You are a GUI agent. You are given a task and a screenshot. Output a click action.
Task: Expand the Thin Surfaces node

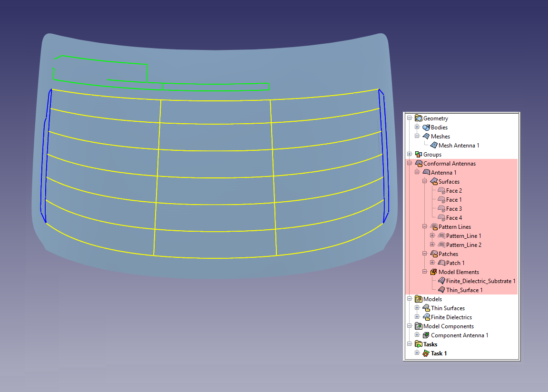click(417, 308)
